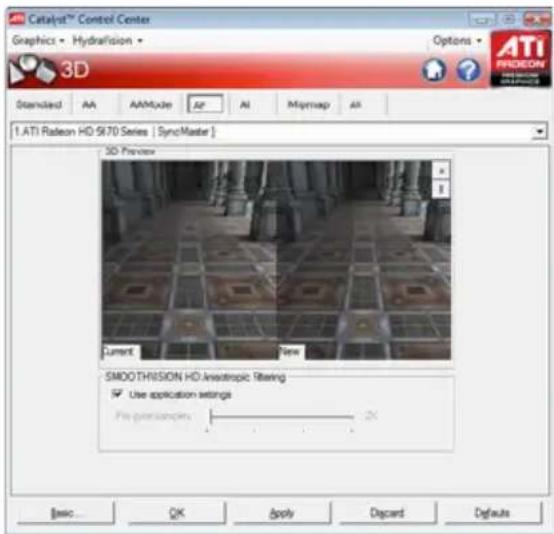The image size is (554, 534).
Task: Click the Apply button
Action: click(282, 512)
